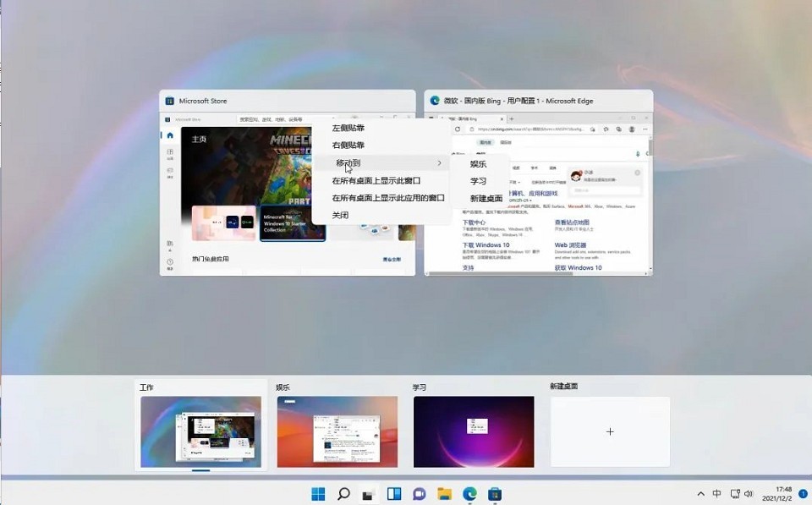Click the 新建桌面 label in desktop bar

[564, 387]
